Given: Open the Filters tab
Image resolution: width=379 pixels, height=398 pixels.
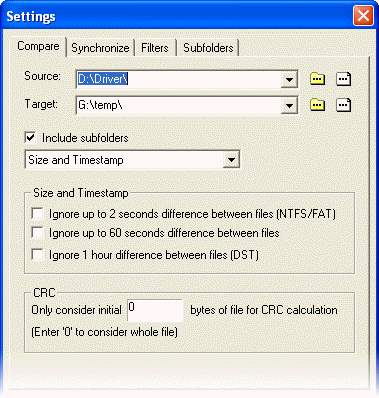Looking at the screenshot, I should [x=155, y=48].
